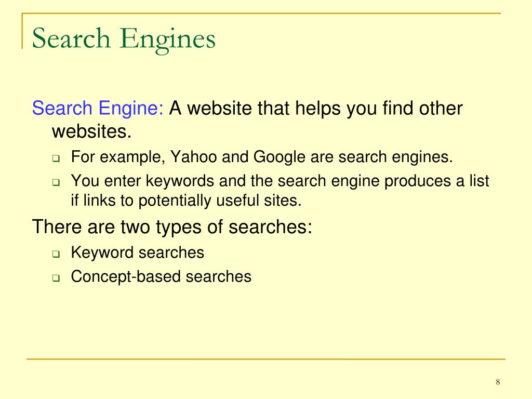Click the bullet beside Keyword searches
Screen dimensions: 532x399
click(x=56, y=254)
